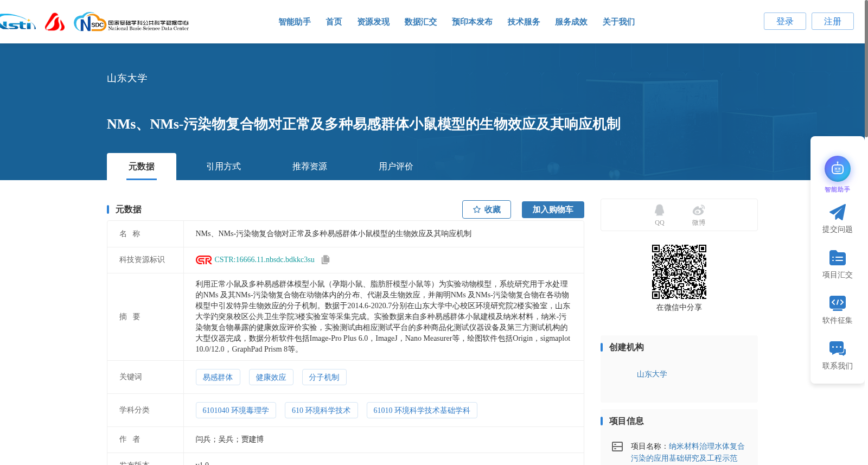
Task: Open National Basic Science Data Center logo
Action: coord(131,22)
